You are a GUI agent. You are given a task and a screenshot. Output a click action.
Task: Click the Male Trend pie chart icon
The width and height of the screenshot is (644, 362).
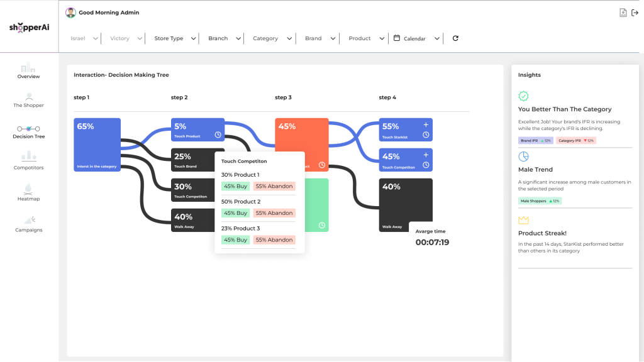pyautogui.click(x=523, y=156)
